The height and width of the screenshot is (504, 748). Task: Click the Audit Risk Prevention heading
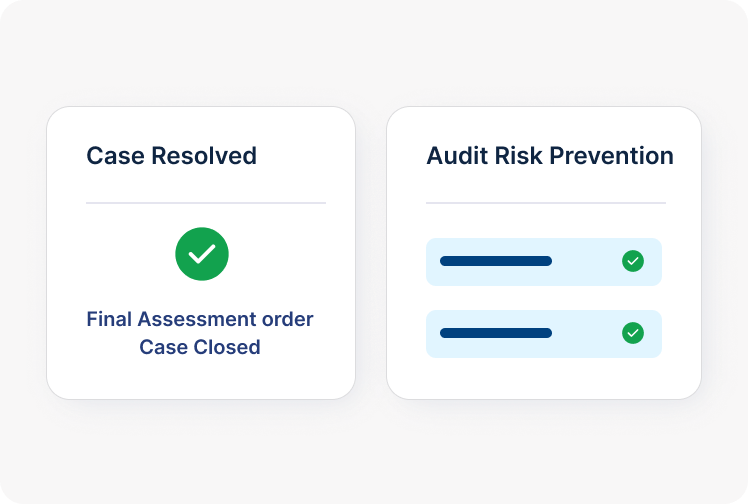click(549, 156)
